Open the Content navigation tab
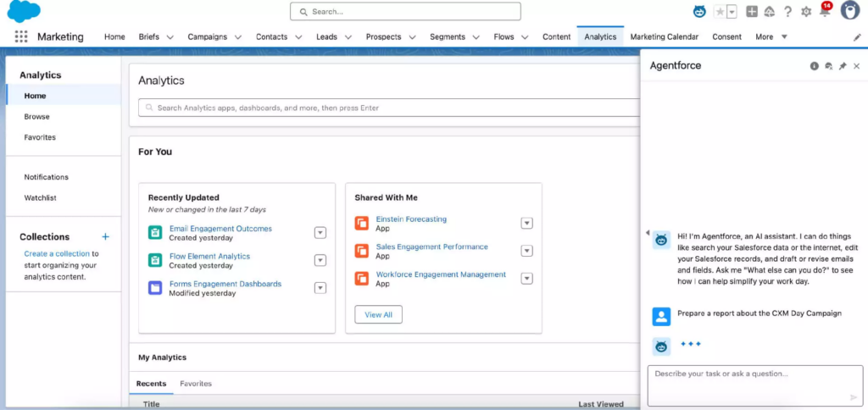Screen dimensions: 868x410 [556, 37]
